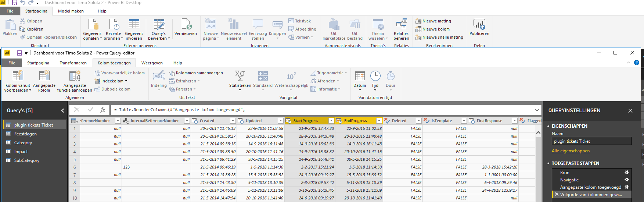Click the Tijd clock icon

point(375,76)
